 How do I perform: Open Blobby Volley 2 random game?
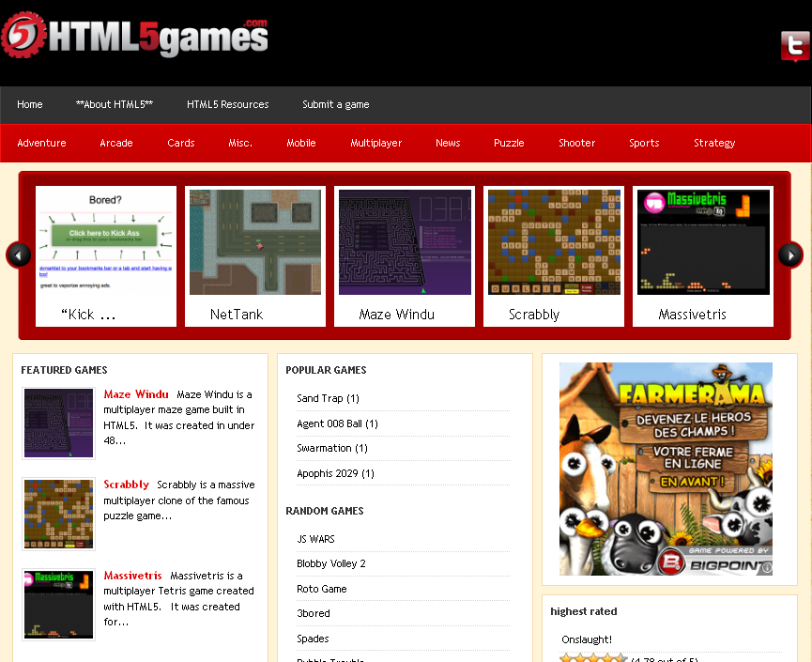331,563
